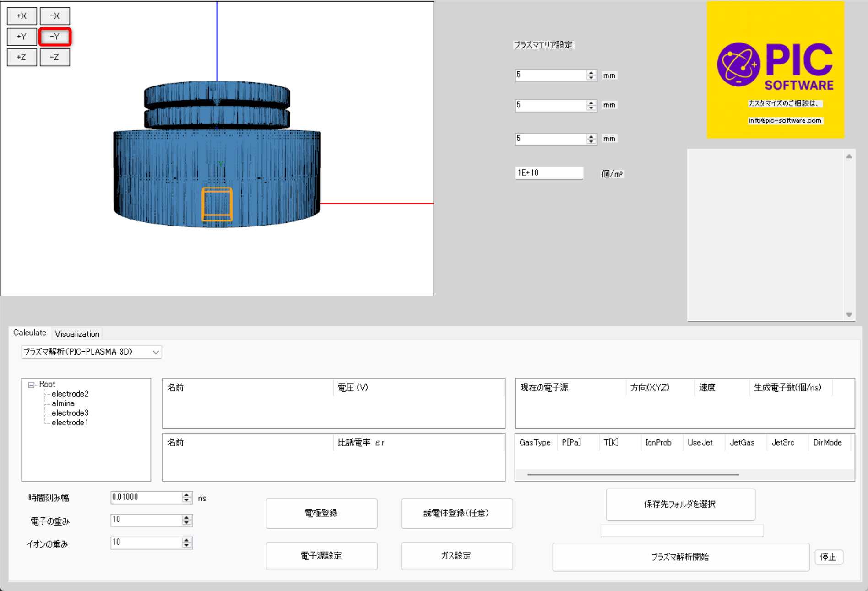Click the +X view orientation button
Screen dimensions: 868x591
[x=22, y=16]
